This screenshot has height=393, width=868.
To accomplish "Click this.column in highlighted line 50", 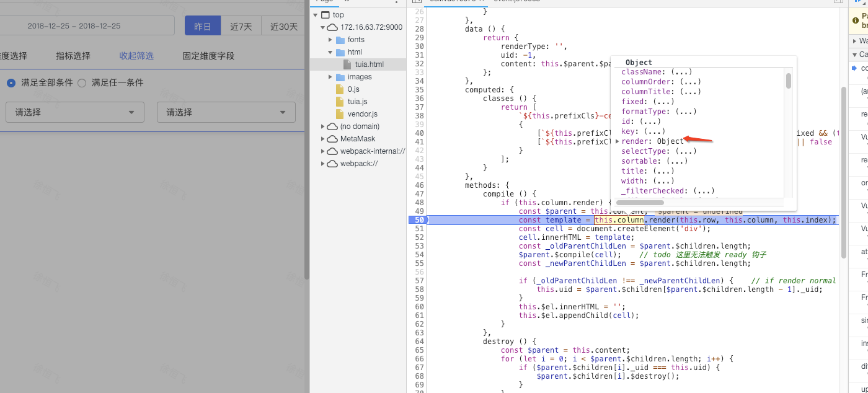I will tap(619, 220).
